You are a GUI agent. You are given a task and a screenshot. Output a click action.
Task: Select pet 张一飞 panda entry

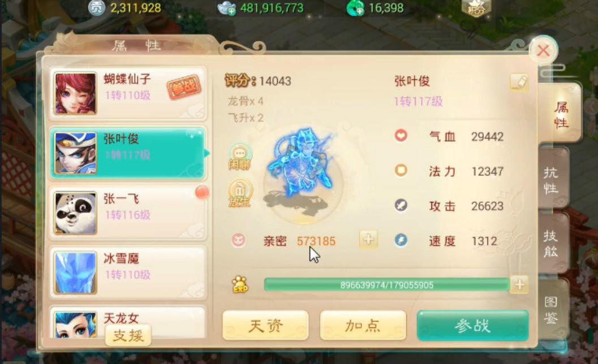128,213
